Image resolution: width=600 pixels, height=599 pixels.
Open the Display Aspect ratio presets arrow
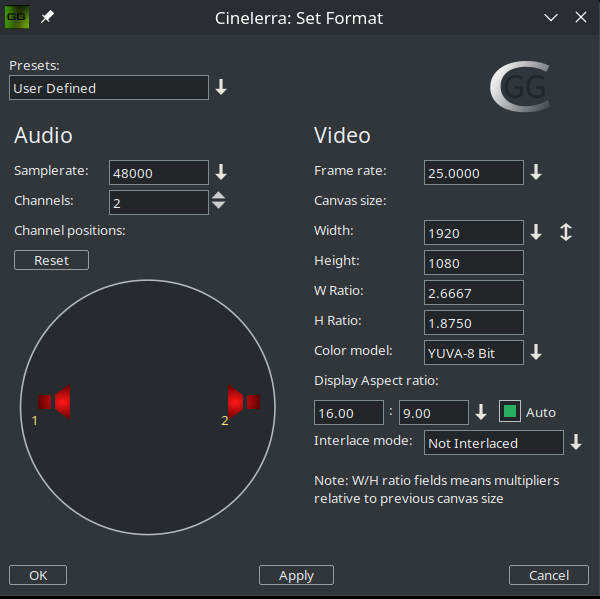click(x=481, y=412)
